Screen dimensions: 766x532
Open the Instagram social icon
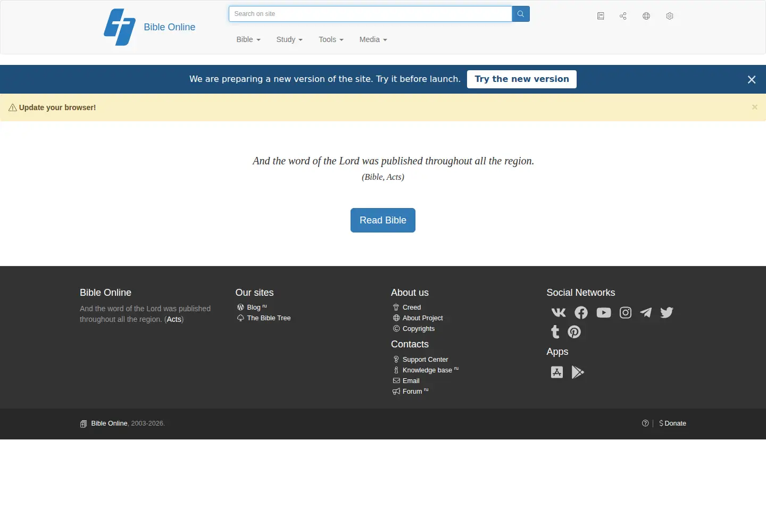click(x=626, y=313)
